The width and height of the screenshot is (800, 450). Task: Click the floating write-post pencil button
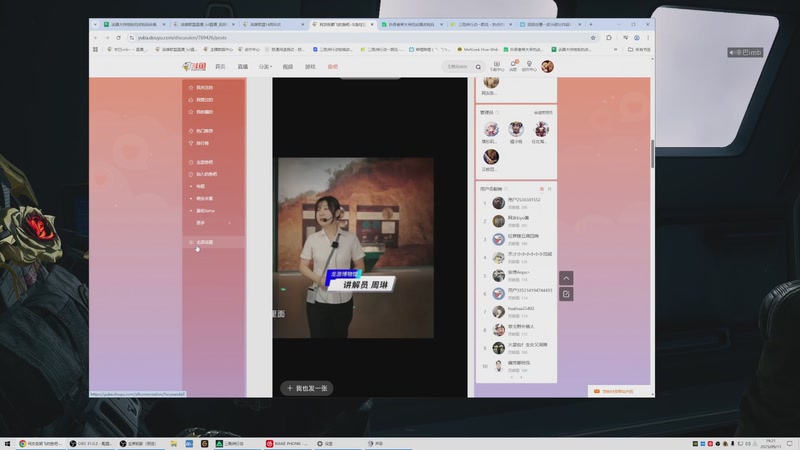click(x=566, y=294)
